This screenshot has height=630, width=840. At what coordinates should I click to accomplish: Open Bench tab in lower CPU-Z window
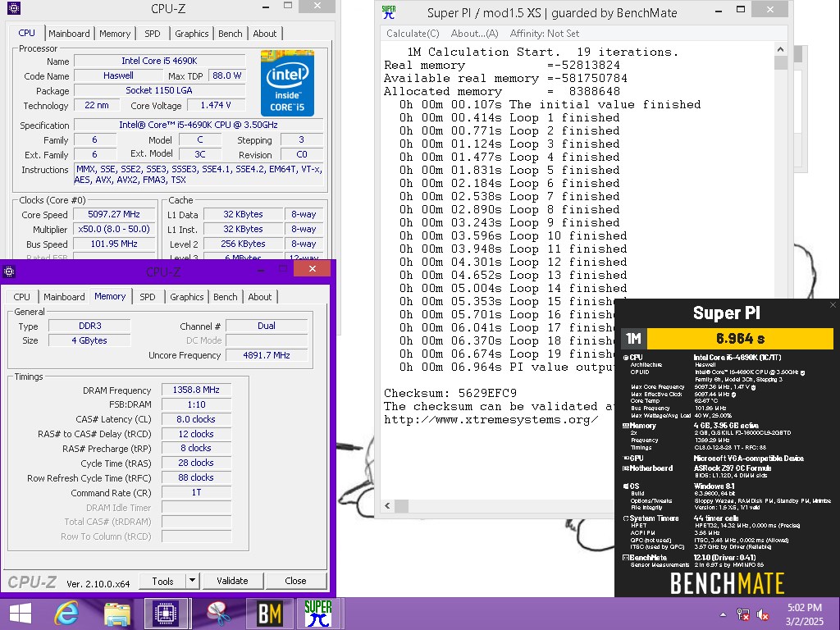(225, 297)
